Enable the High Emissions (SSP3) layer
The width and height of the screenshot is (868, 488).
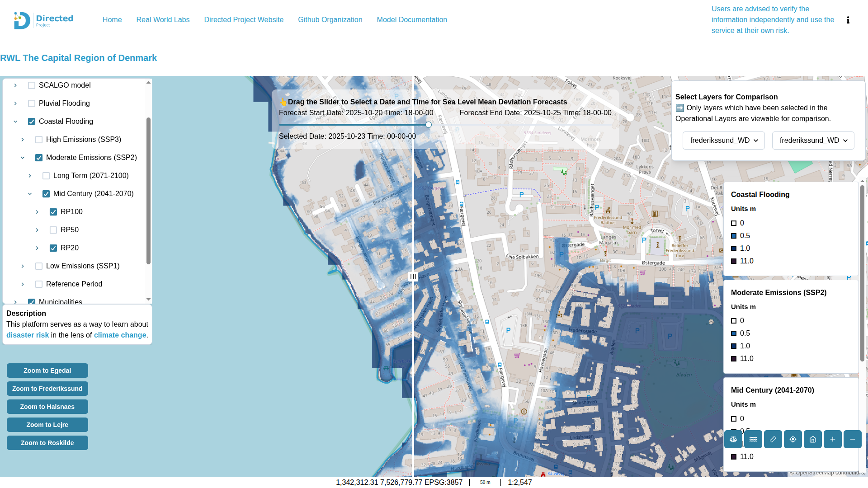[39, 139]
